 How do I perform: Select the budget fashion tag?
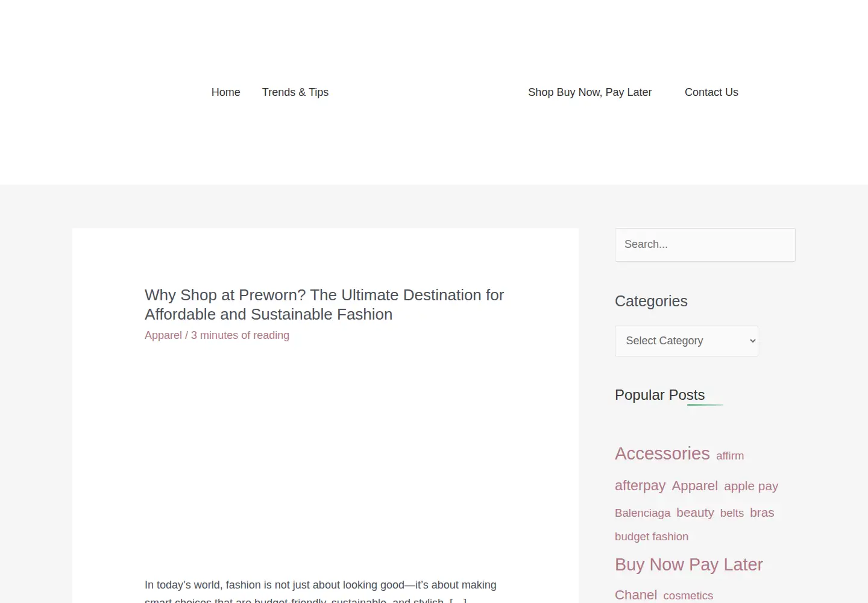tap(652, 537)
